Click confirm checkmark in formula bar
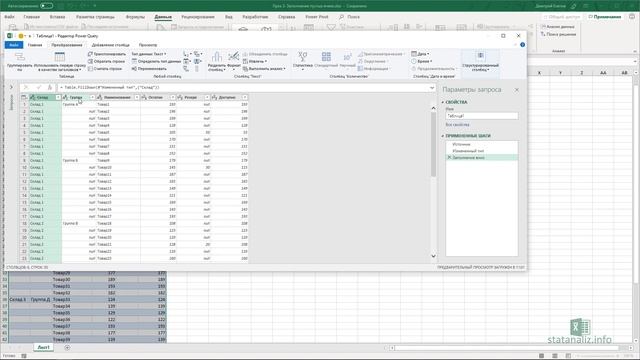Screen dimensions: 640x360 [x=38, y=87]
